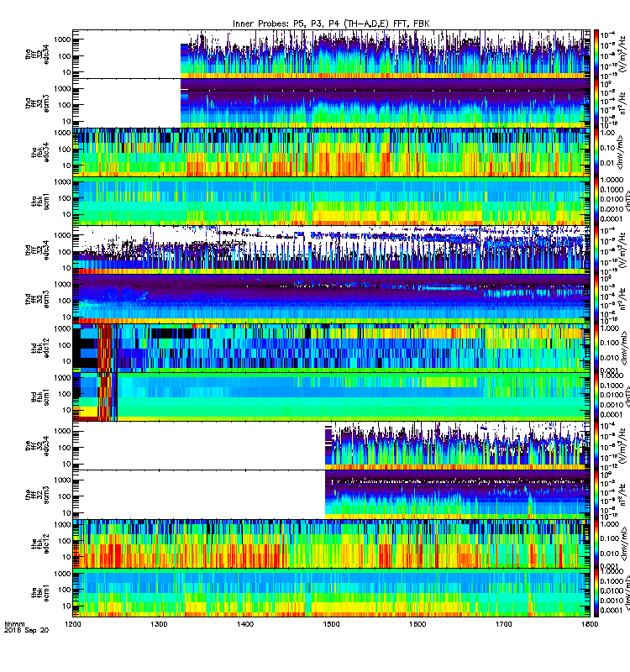
Task: Click the the fbk scm1 filter bank panel
Action: (x=331, y=593)
